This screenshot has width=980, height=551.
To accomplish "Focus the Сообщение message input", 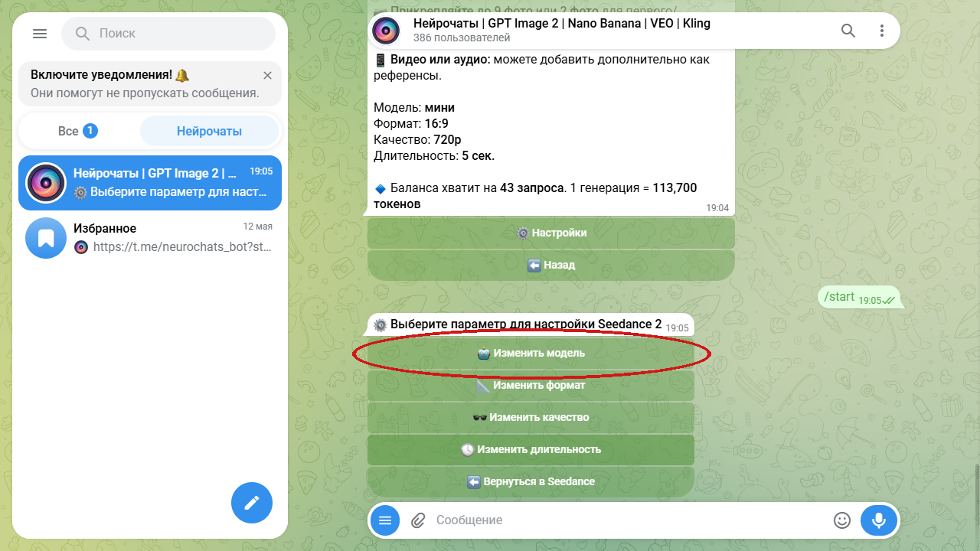I will pyautogui.click(x=628, y=520).
